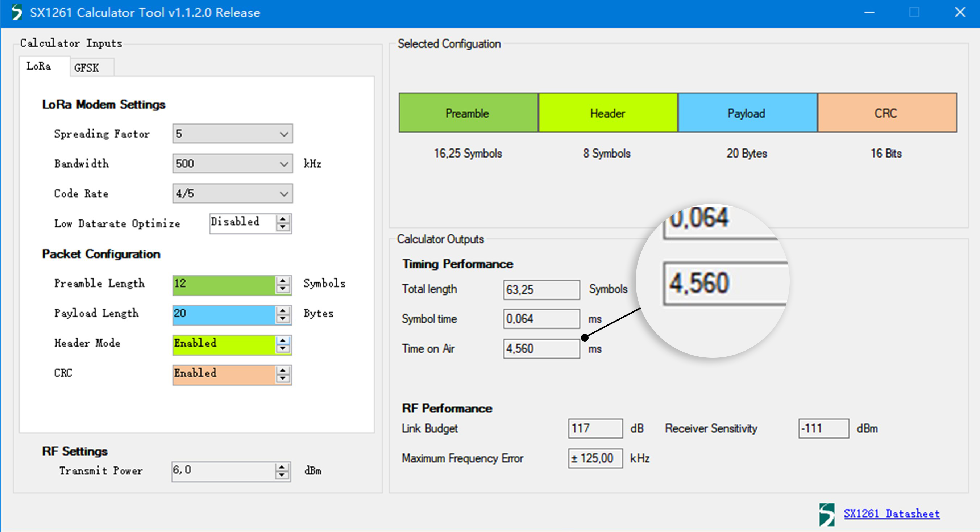
Task: Click the Payload segment in packet diagram
Action: coord(747,113)
